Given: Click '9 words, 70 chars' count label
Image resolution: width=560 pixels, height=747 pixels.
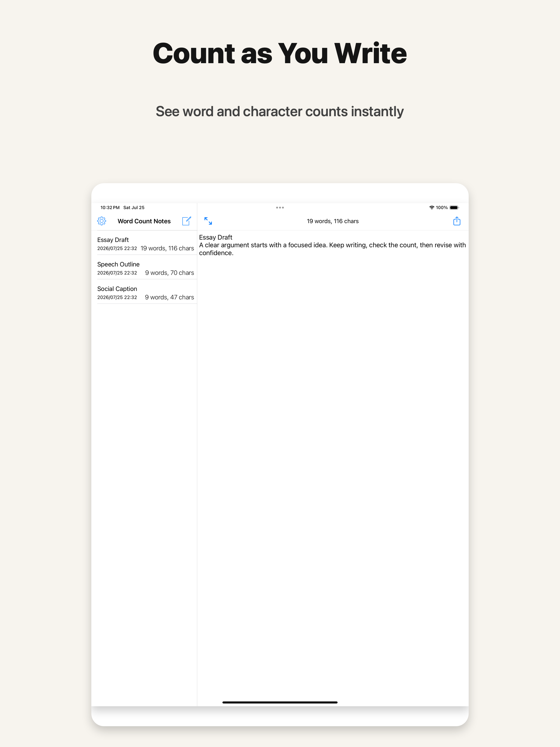Looking at the screenshot, I should point(170,273).
